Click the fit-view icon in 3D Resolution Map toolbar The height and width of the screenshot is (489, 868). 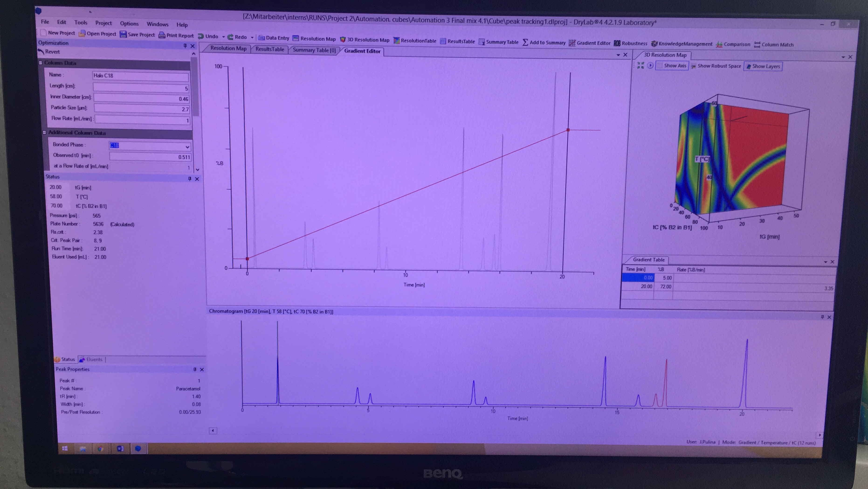pyautogui.click(x=641, y=65)
